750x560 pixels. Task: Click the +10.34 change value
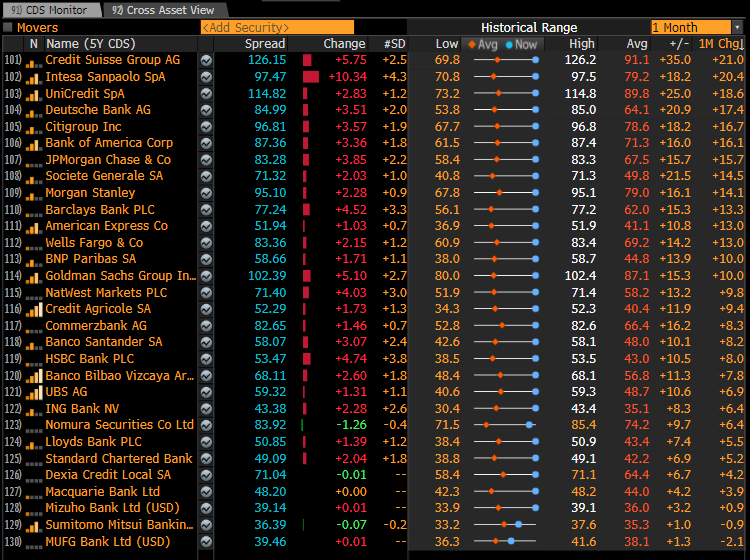(x=348, y=77)
